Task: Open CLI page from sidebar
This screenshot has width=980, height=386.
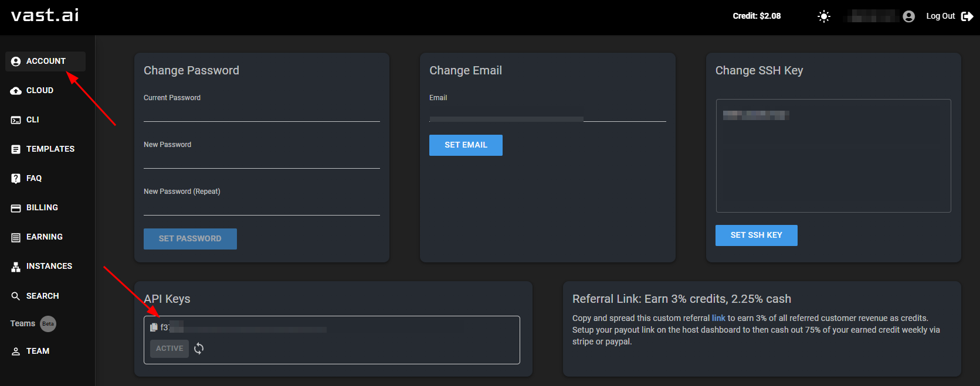Action: (x=32, y=120)
